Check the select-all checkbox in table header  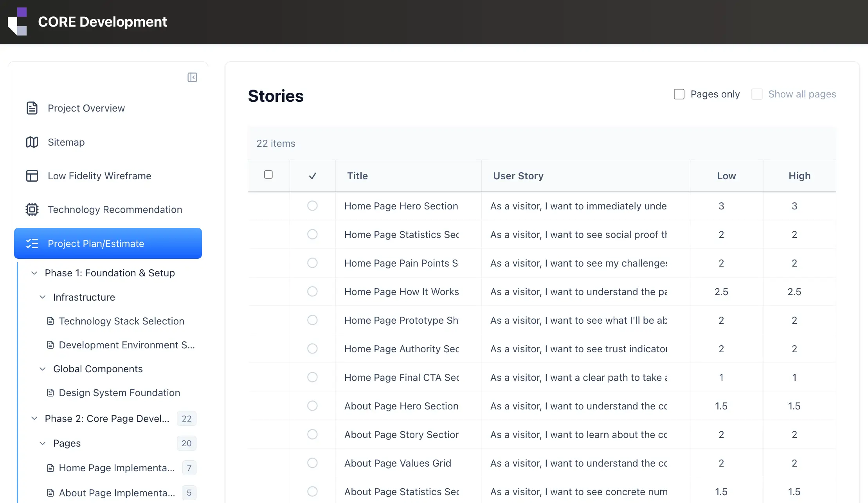click(x=268, y=174)
